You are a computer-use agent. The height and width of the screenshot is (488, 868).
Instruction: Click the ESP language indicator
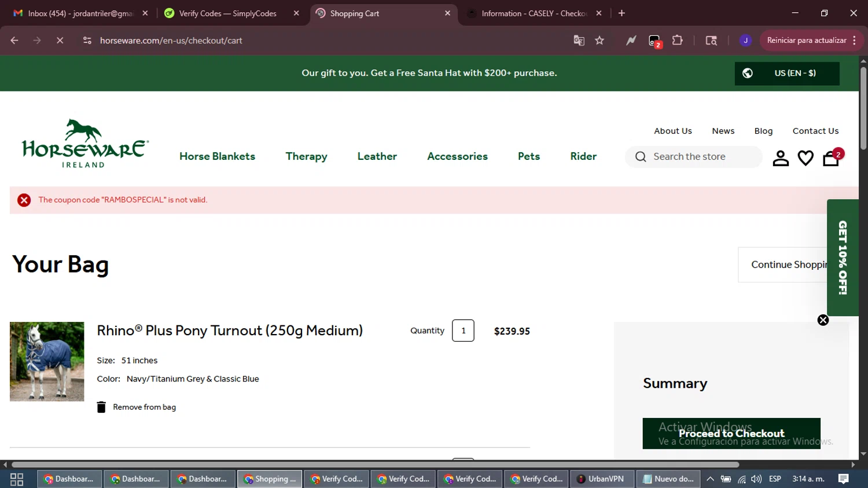(775, 479)
